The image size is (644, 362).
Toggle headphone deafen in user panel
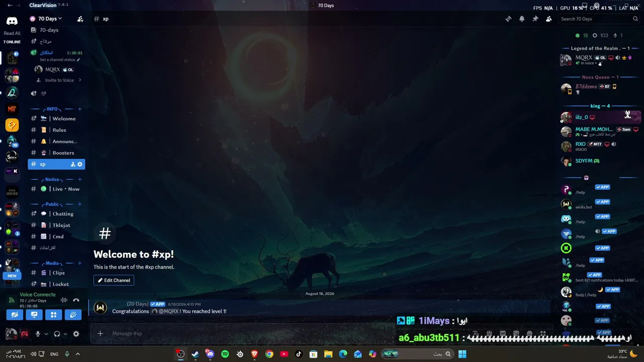pos(57,334)
